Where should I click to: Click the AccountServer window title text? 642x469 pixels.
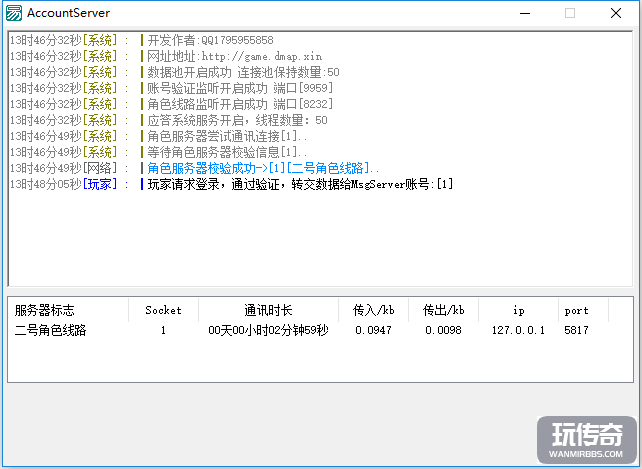[68, 13]
